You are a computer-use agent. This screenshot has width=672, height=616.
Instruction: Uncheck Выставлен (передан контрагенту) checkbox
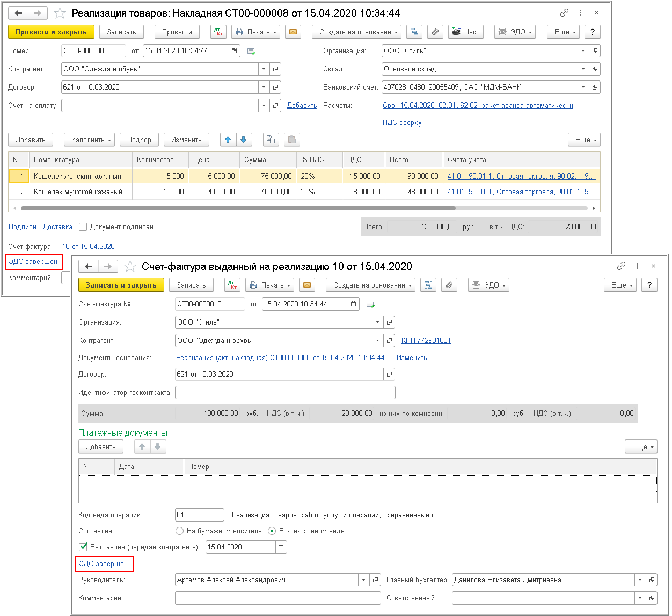coord(83,547)
